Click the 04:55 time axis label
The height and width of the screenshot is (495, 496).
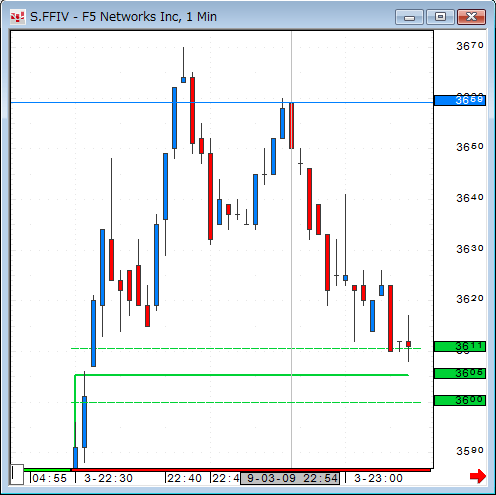[50, 478]
